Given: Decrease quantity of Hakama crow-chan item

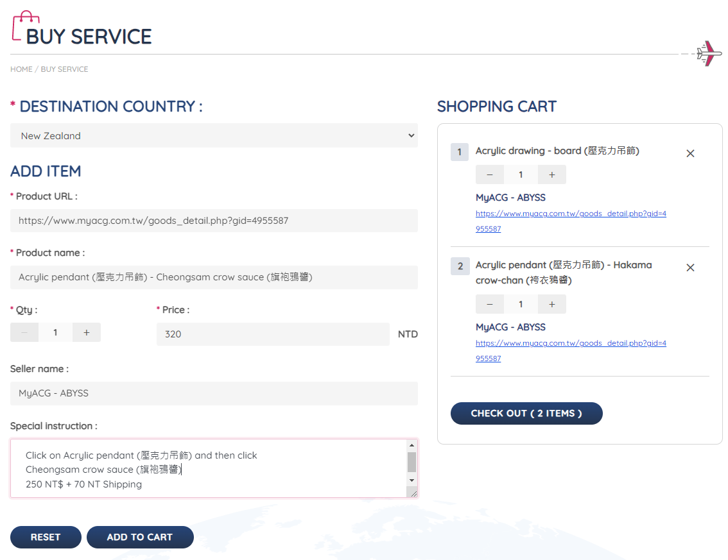Looking at the screenshot, I should (x=490, y=304).
